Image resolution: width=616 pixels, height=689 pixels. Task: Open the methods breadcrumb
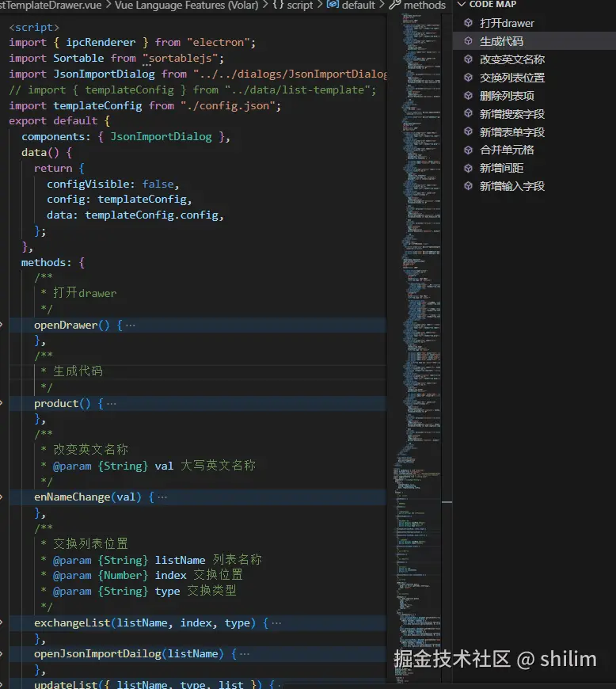coord(424,6)
